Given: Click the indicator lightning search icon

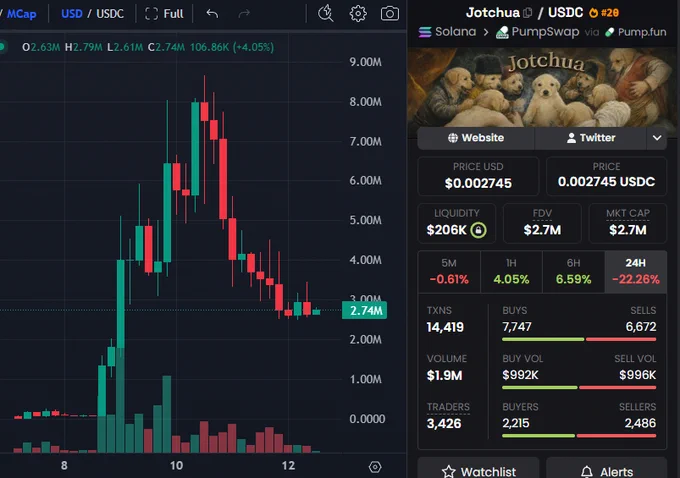Looking at the screenshot, I should [x=325, y=13].
